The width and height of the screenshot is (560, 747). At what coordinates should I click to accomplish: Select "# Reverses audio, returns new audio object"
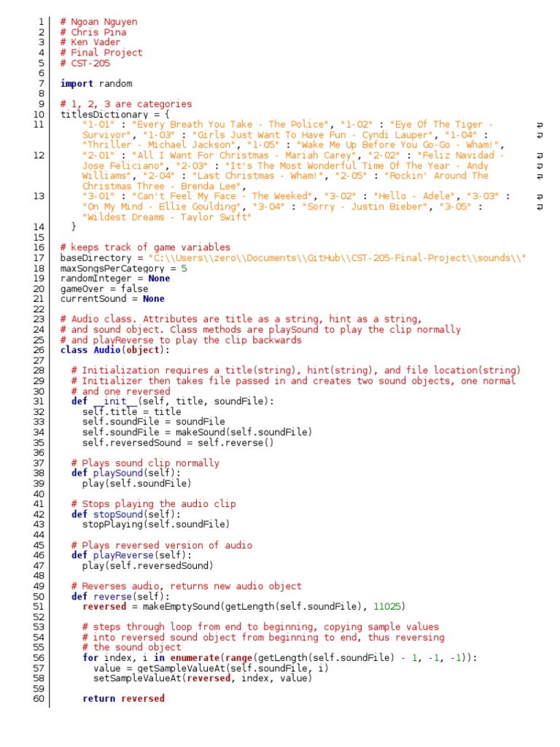(x=186, y=587)
